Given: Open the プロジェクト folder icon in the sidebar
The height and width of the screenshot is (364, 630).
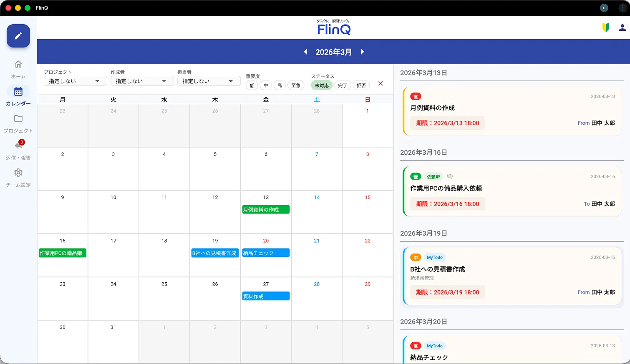Looking at the screenshot, I should (18, 118).
